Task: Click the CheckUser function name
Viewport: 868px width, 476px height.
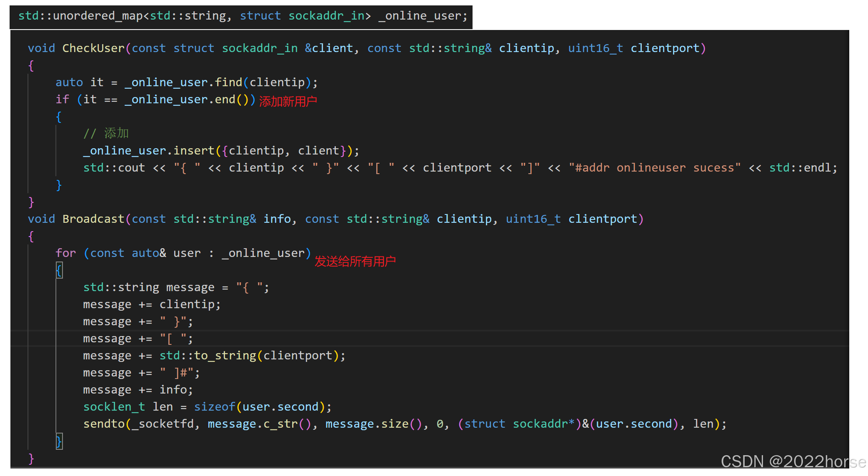Action: tap(93, 48)
